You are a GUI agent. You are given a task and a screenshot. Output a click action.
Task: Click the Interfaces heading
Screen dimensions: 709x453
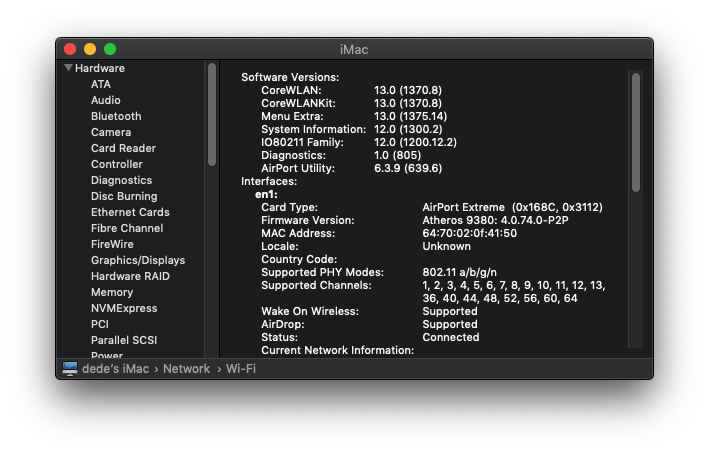click(x=269, y=182)
